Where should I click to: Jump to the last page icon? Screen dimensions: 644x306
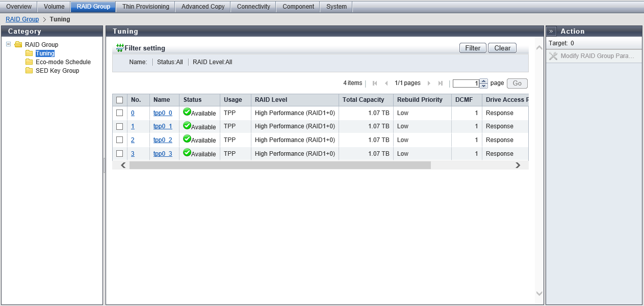tap(440, 84)
